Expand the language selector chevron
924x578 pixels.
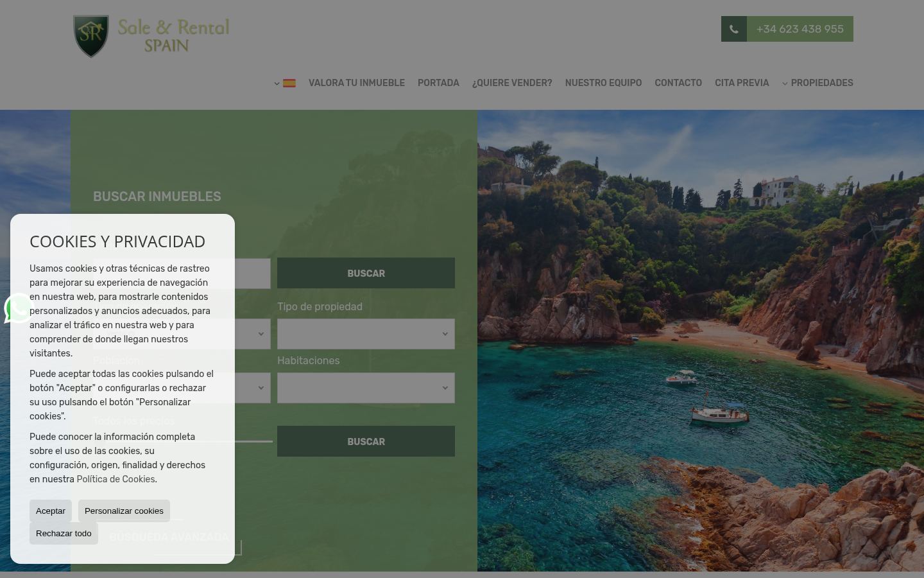pos(277,83)
